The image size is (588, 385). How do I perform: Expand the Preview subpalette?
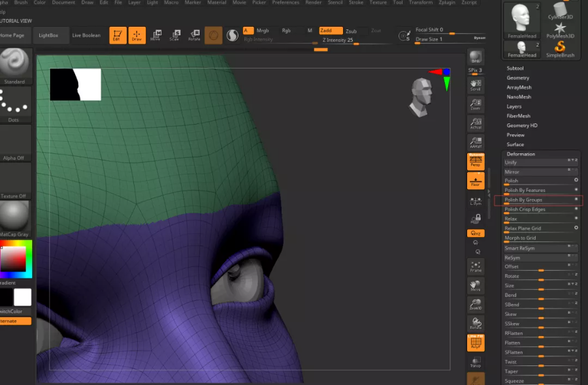[x=515, y=135]
